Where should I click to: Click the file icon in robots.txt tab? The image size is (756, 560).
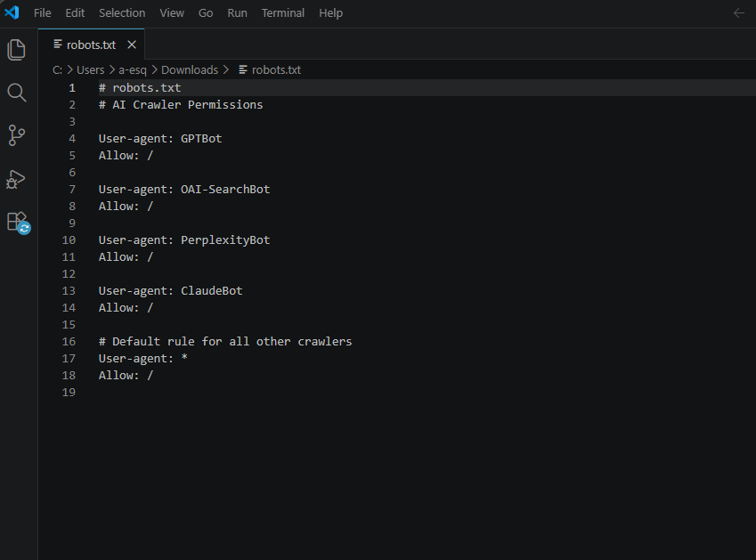coord(58,45)
